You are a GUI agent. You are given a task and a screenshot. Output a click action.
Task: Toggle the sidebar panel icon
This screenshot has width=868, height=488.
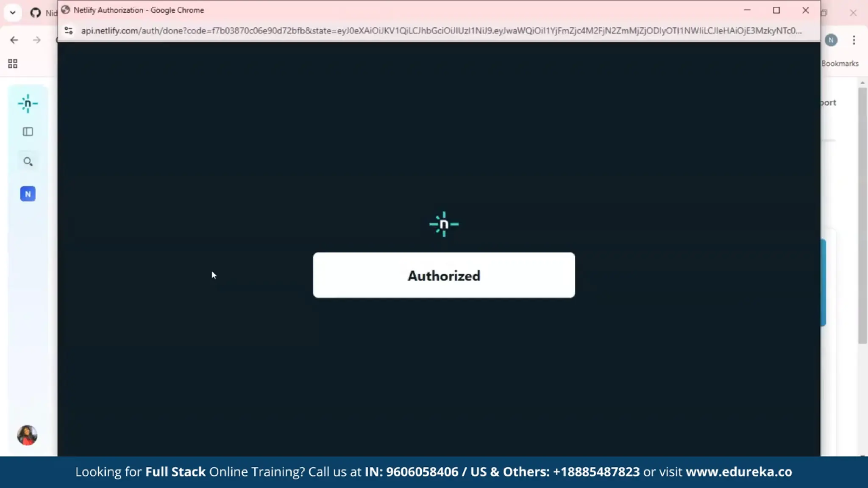tap(28, 132)
